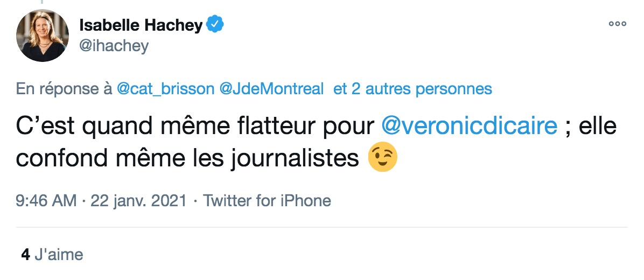This screenshot has height=280, width=644.
Task: Open the @veronicdicaire mention
Action: coord(470,126)
